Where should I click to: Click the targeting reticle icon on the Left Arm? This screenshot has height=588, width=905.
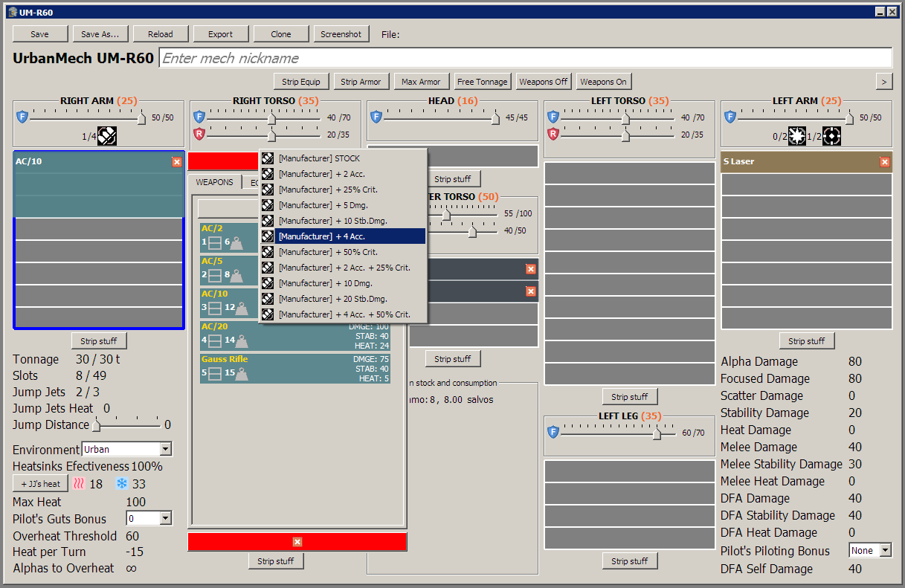[x=831, y=136]
